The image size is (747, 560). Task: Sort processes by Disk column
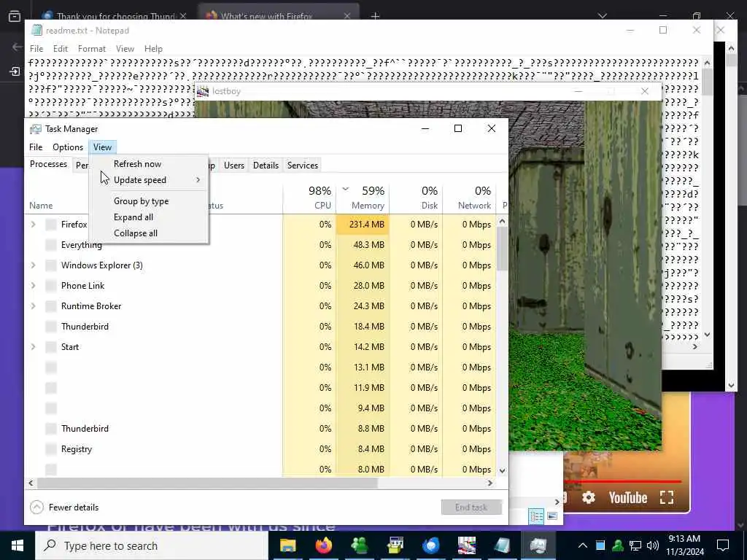[417, 198]
